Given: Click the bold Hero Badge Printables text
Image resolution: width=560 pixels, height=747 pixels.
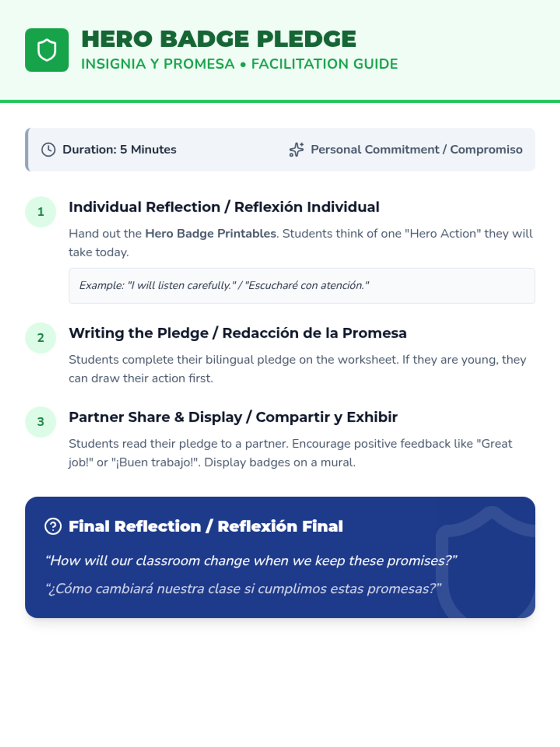Looking at the screenshot, I should tap(211, 233).
